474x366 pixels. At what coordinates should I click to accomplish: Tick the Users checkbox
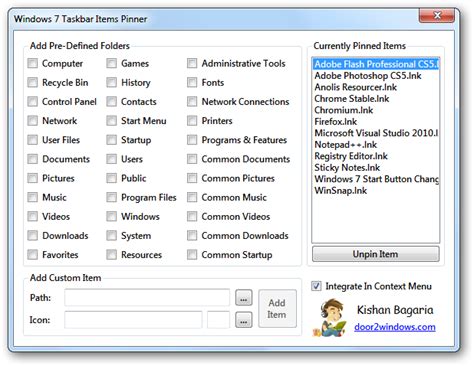pyautogui.click(x=111, y=159)
